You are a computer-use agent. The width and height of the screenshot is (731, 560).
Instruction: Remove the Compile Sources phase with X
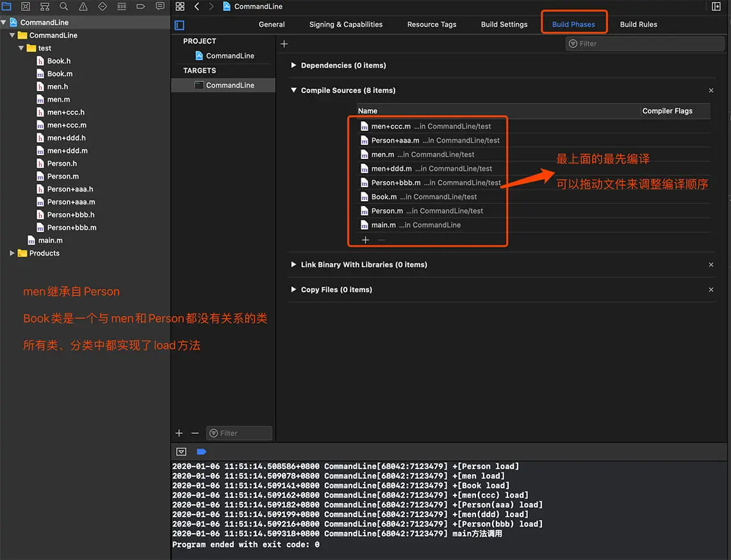click(711, 90)
